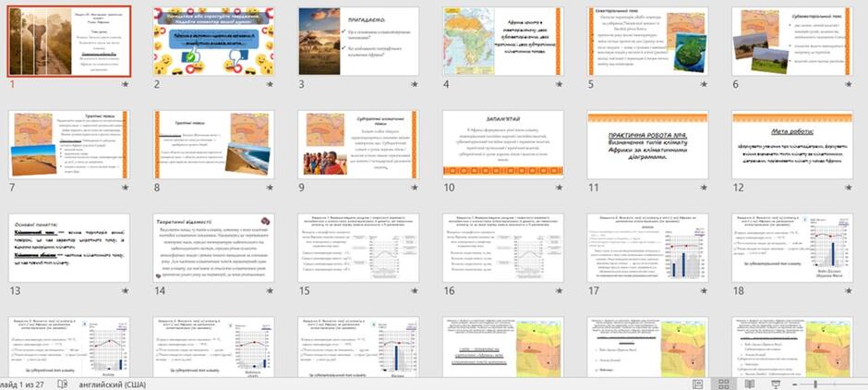This screenshot has width=868, height=390.
Task: Select slide 13 Основні поняття thumbnail
Action: (69, 249)
